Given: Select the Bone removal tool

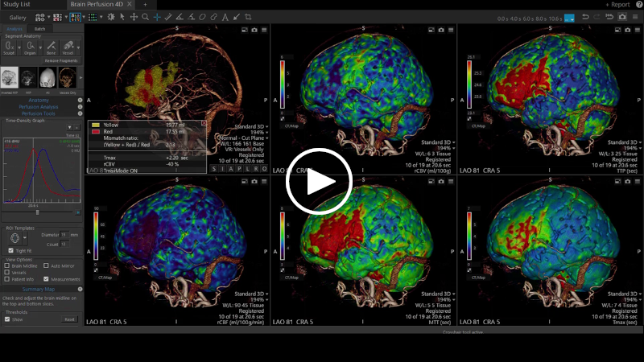Looking at the screenshot, I should point(51,47).
